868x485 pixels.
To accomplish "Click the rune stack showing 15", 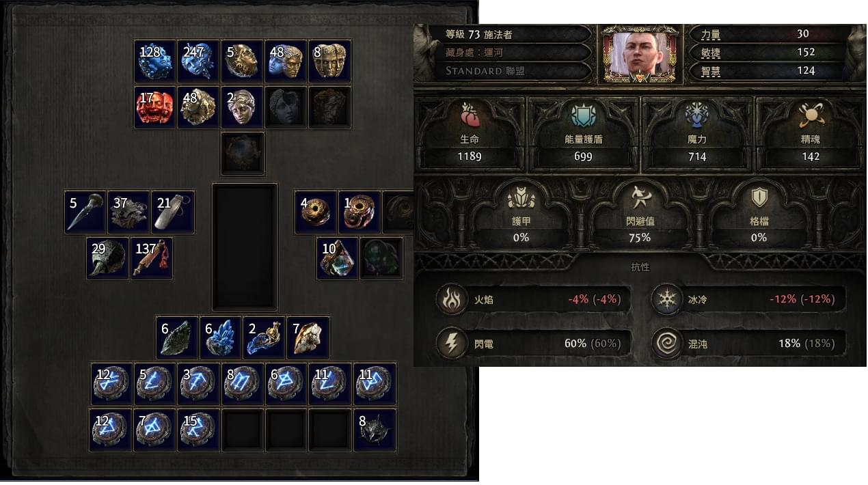I will [198, 430].
